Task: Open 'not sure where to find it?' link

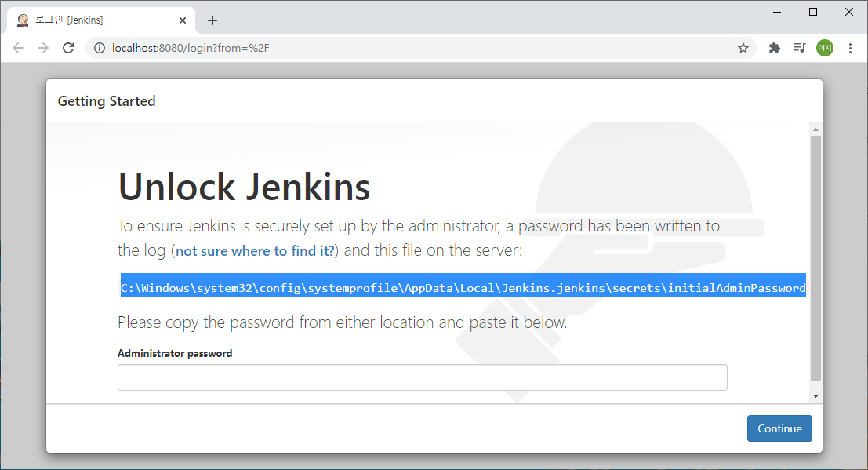Action: coord(255,251)
